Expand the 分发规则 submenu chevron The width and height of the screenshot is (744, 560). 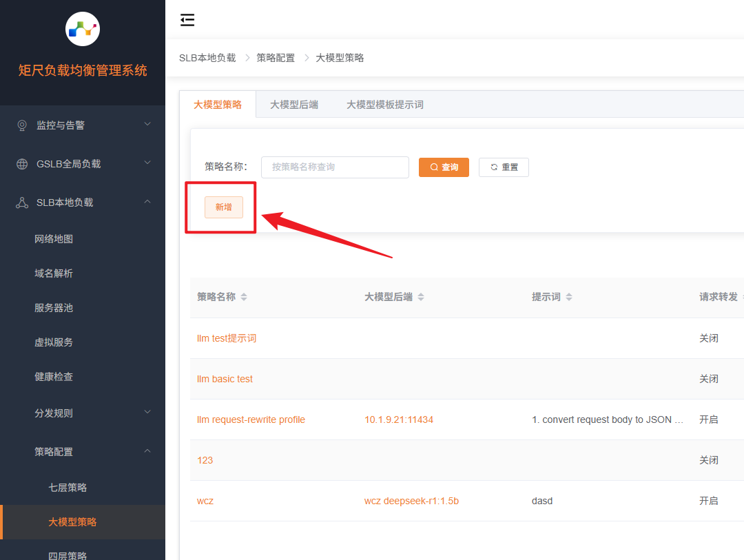coord(147,413)
